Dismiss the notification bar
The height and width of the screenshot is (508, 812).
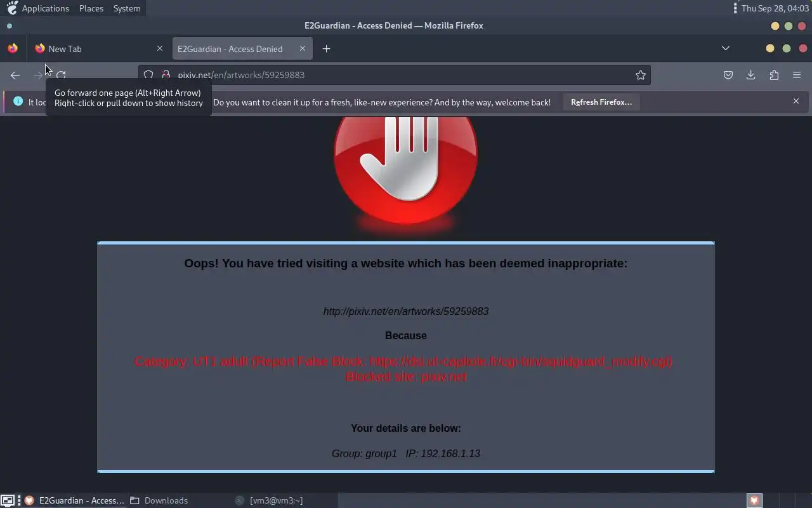(x=796, y=102)
